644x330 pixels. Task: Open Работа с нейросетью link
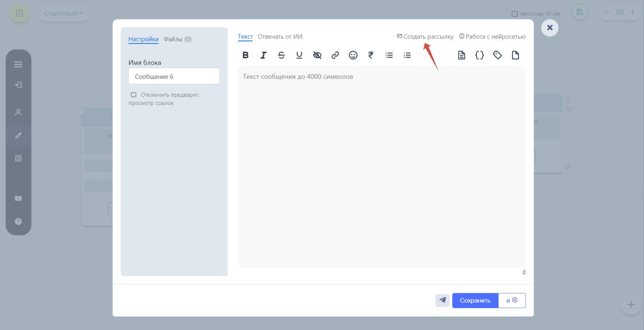492,36
